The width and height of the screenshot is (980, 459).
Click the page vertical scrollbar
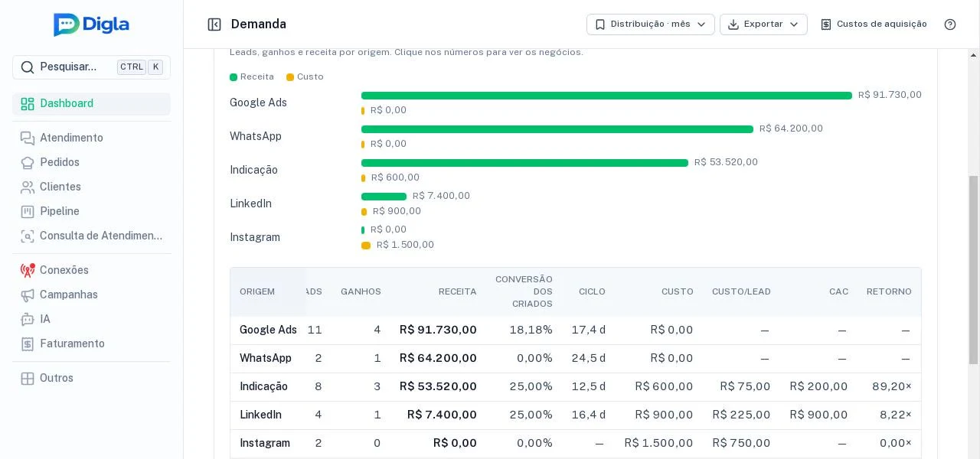(974, 270)
